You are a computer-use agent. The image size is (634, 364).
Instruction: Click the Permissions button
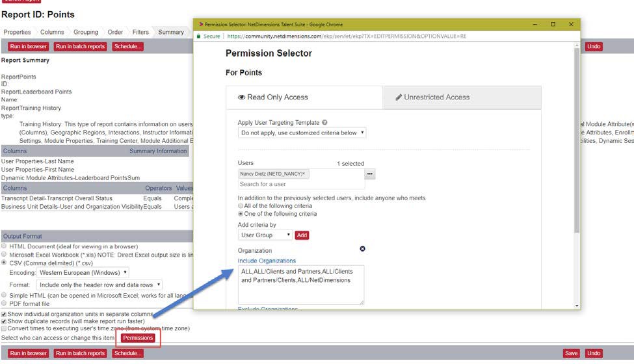[x=138, y=338]
